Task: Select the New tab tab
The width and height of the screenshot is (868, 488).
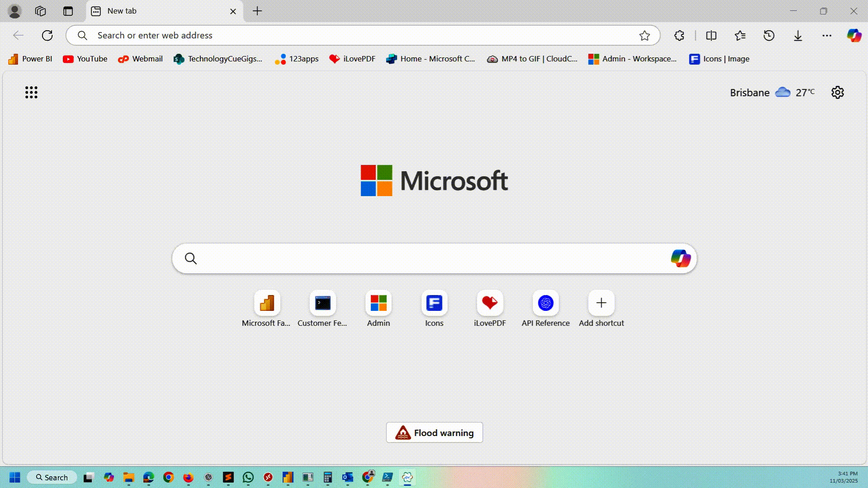Action: point(154,11)
